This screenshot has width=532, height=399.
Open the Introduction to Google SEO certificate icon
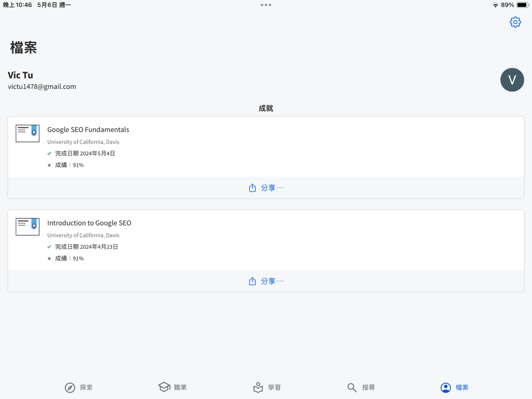click(28, 227)
